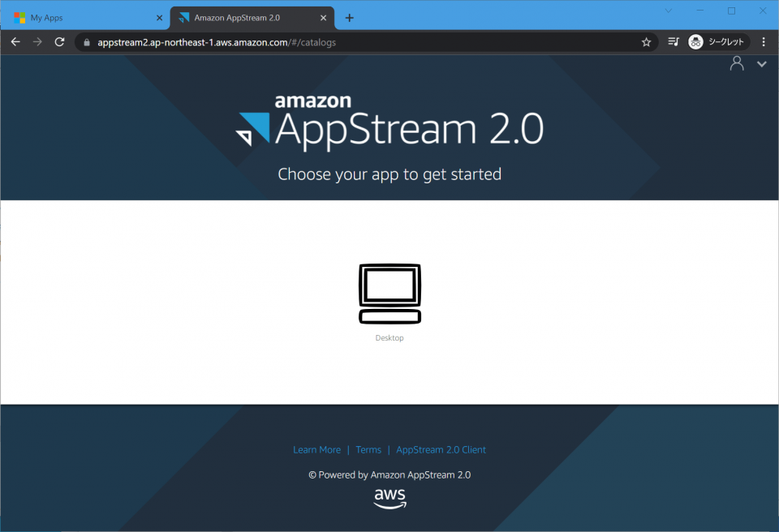Minimize the browser window
779x532 pixels.
pyautogui.click(x=700, y=11)
